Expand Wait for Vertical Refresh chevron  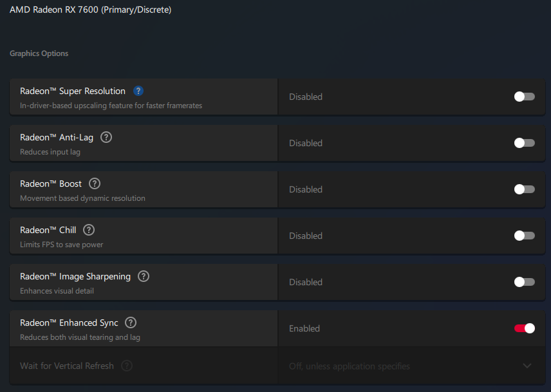click(x=527, y=366)
